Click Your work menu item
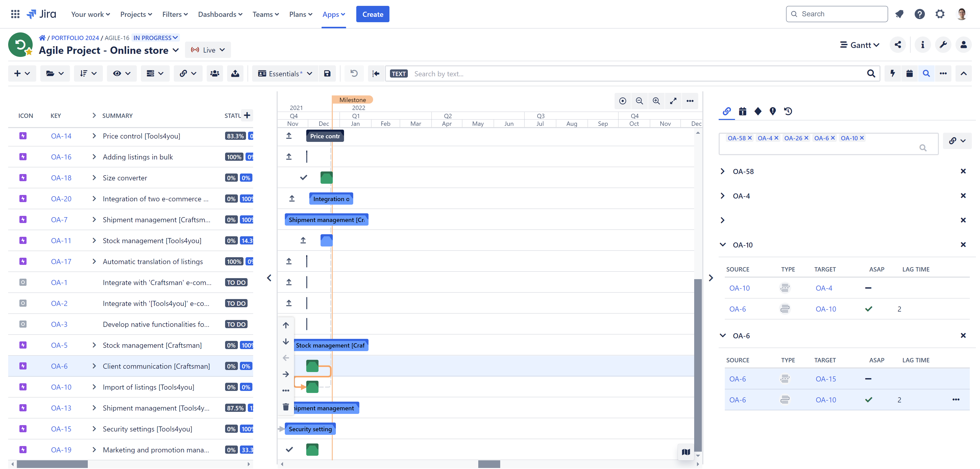 click(x=90, y=14)
